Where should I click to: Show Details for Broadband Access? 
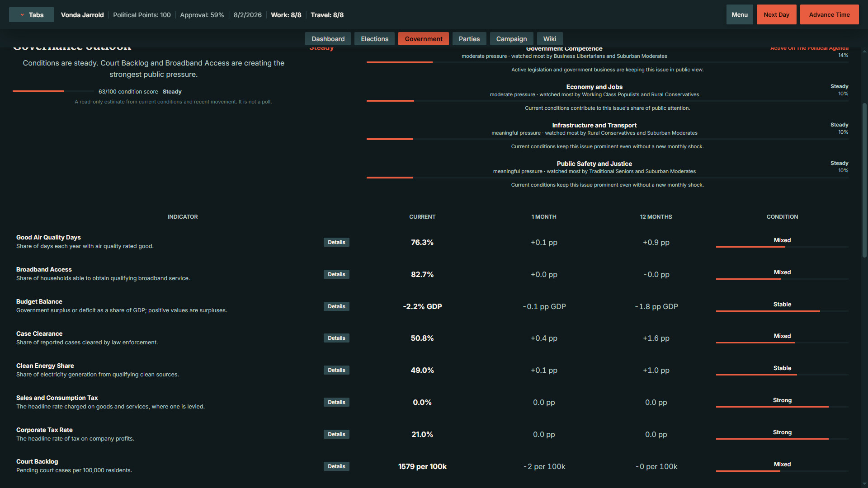coord(336,274)
